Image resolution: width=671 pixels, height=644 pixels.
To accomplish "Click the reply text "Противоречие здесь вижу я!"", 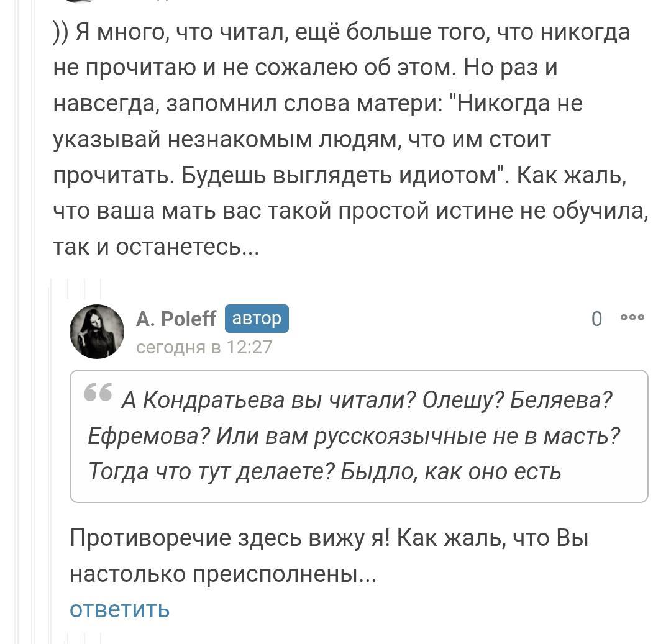I will (230, 538).
